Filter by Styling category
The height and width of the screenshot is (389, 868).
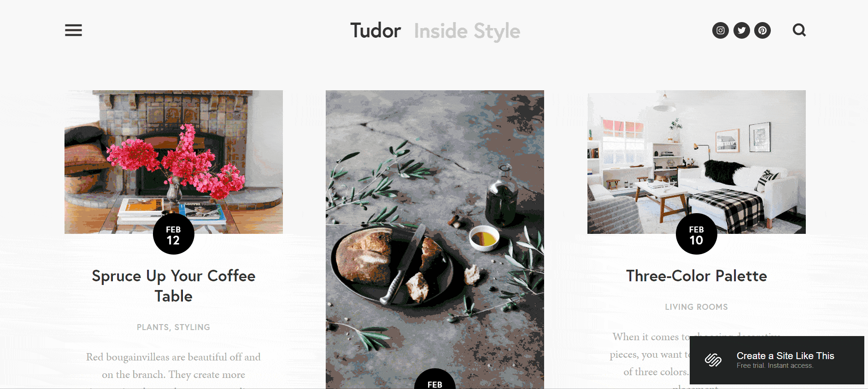click(192, 327)
